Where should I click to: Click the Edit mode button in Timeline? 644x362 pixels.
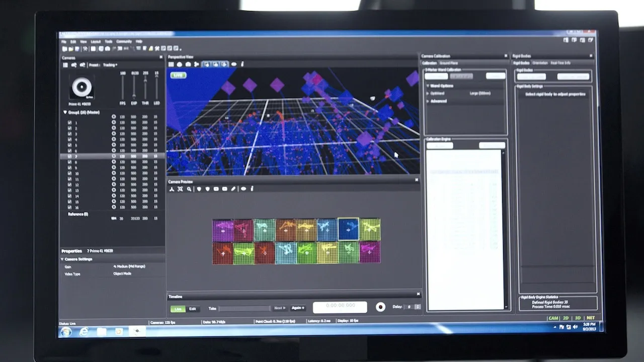pyautogui.click(x=192, y=309)
